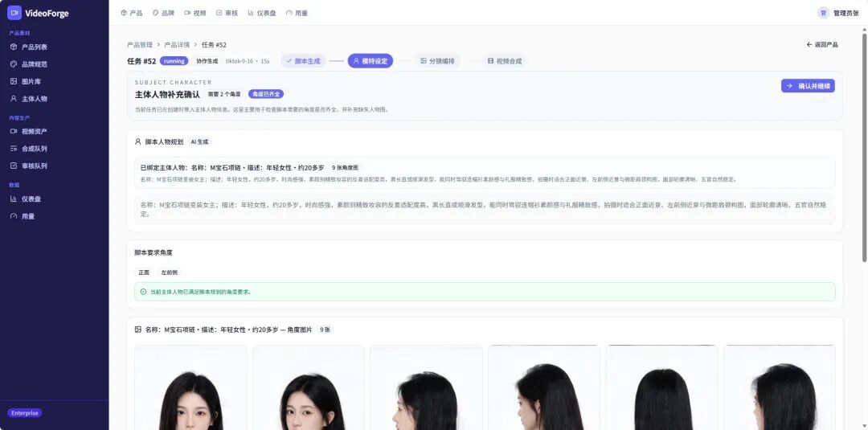The image size is (868, 430).
Task: Click the Enterprise plan badge
Action: point(24,413)
